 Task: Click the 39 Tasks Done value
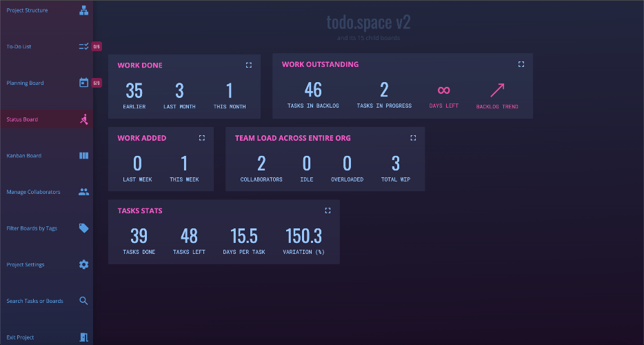coord(139,236)
